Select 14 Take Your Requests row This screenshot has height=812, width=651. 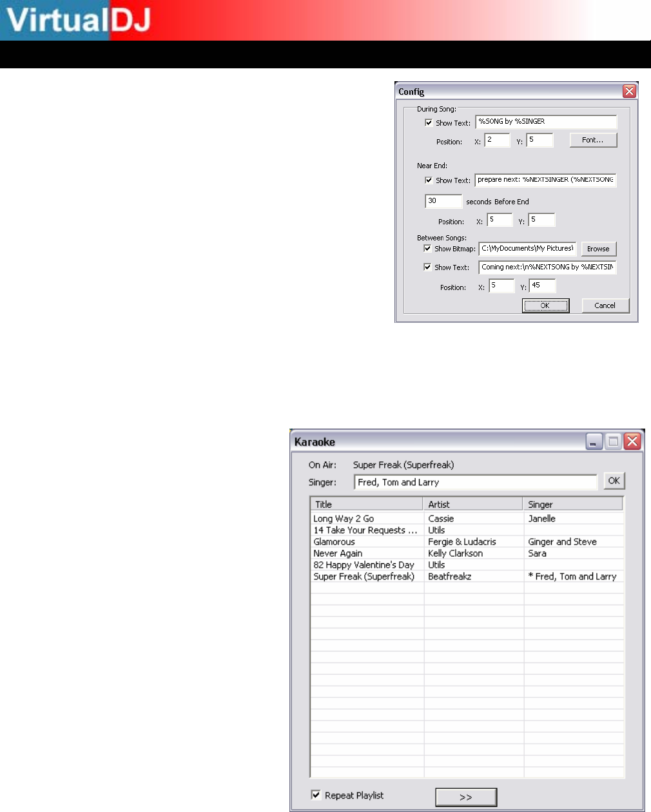point(467,530)
